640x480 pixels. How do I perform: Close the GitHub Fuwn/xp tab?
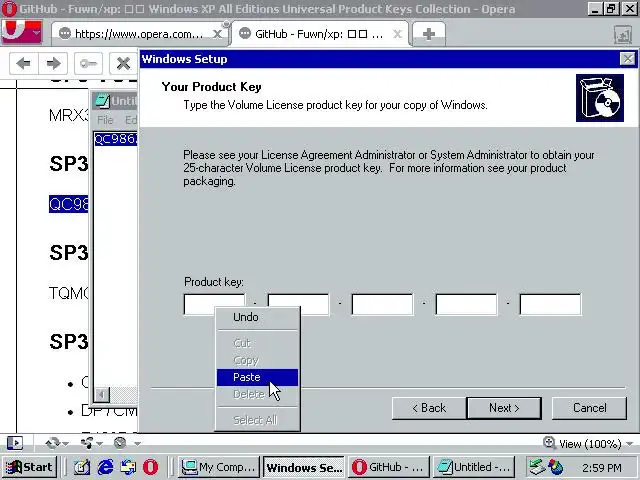click(x=397, y=34)
